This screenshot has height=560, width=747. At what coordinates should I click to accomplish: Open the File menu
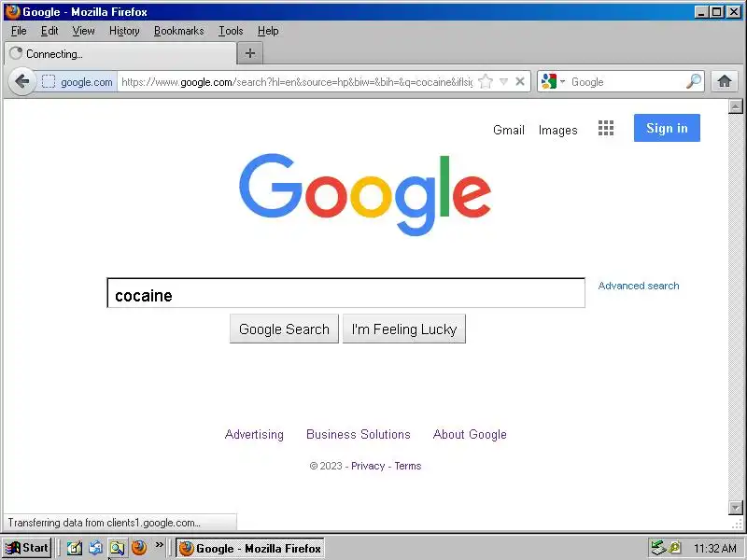coord(19,31)
